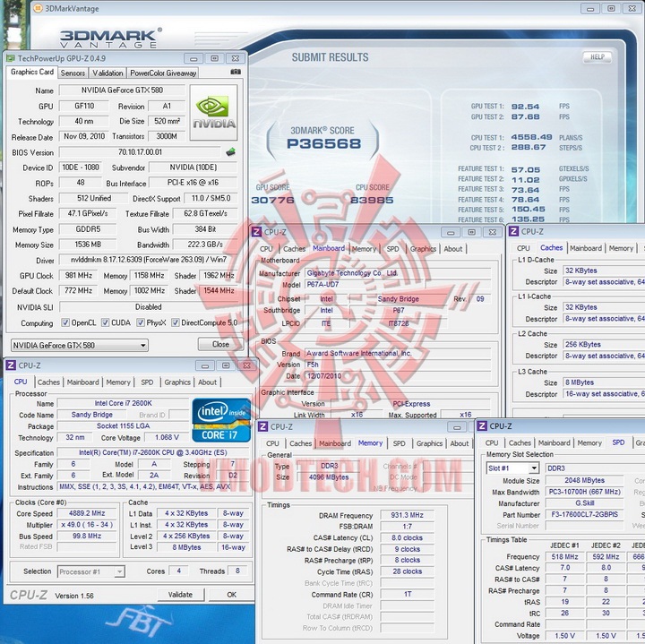The width and height of the screenshot is (645, 644).
Task: Click the GPU score value 30776
Action: [x=273, y=201]
